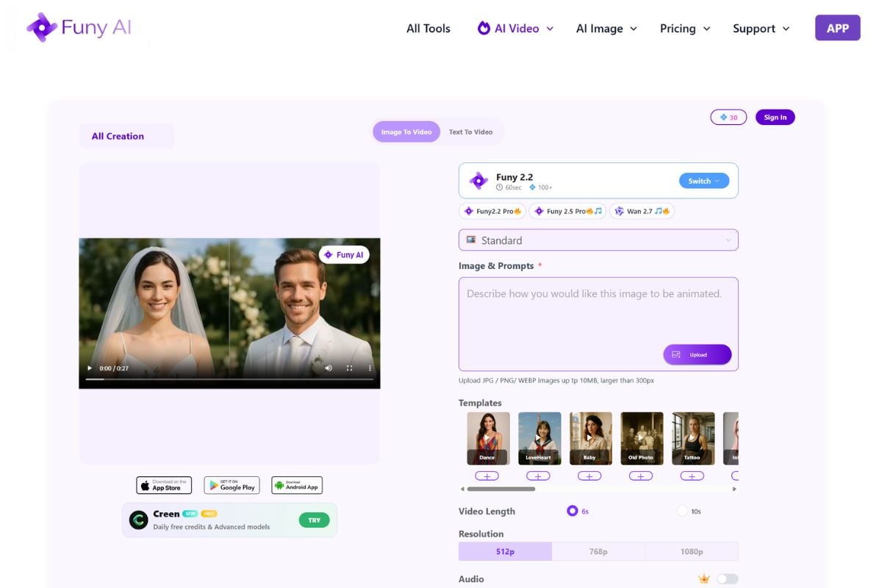Set resolution to 512p
Screen dimensions: 882x588
[x=505, y=551]
